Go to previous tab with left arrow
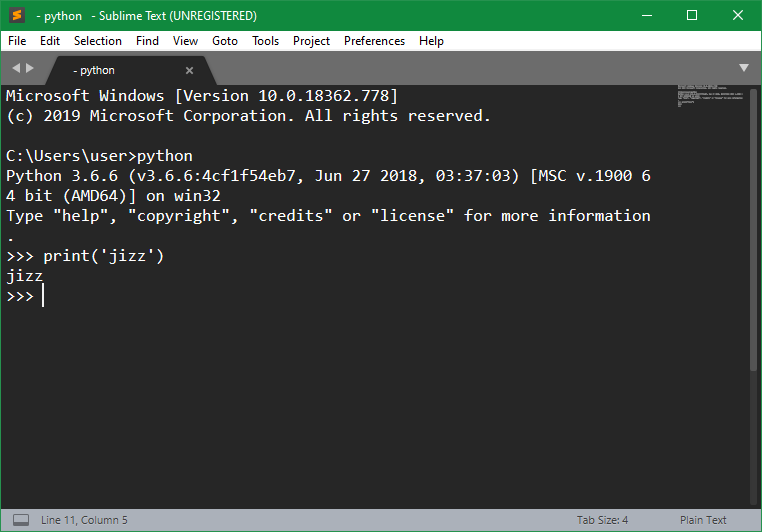Image resolution: width=762 pixels, height=532 pixels. pyautogui.click(x=16, y=68)
